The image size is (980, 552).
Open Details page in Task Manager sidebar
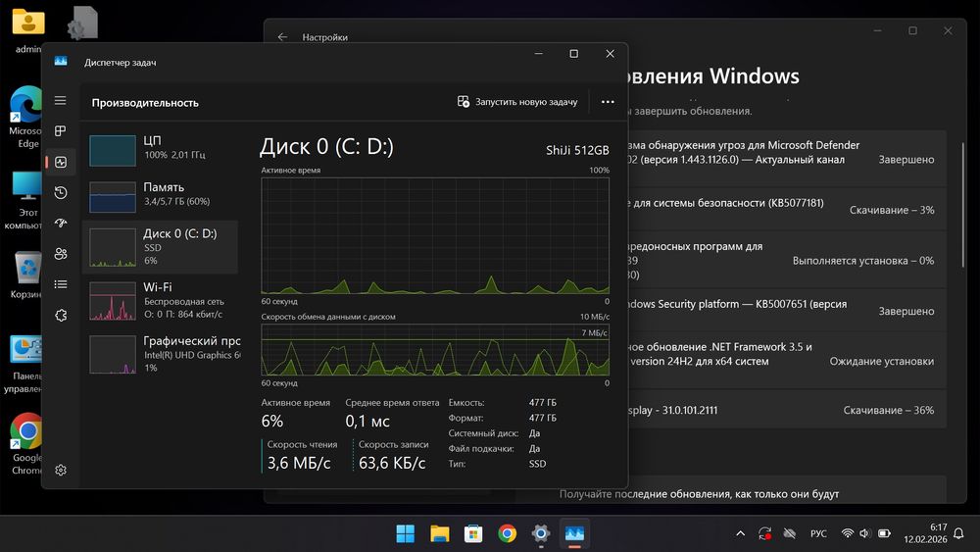(x=60, y=284)
